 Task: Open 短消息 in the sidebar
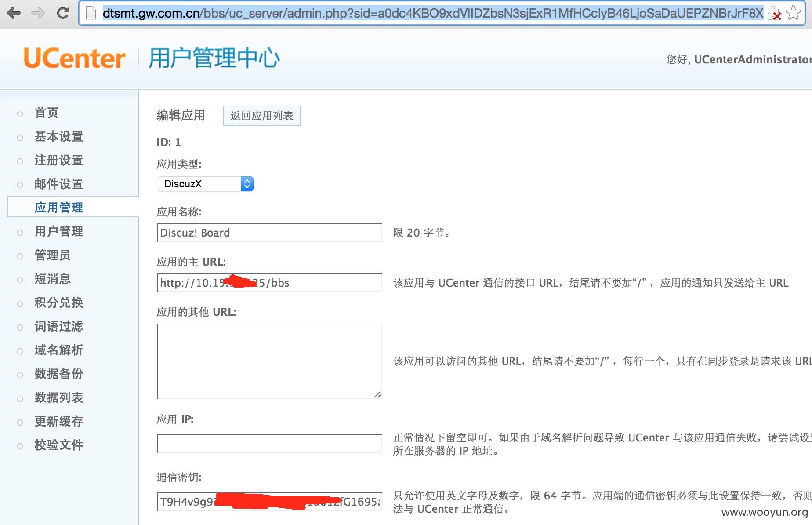(x=53, y=279)
